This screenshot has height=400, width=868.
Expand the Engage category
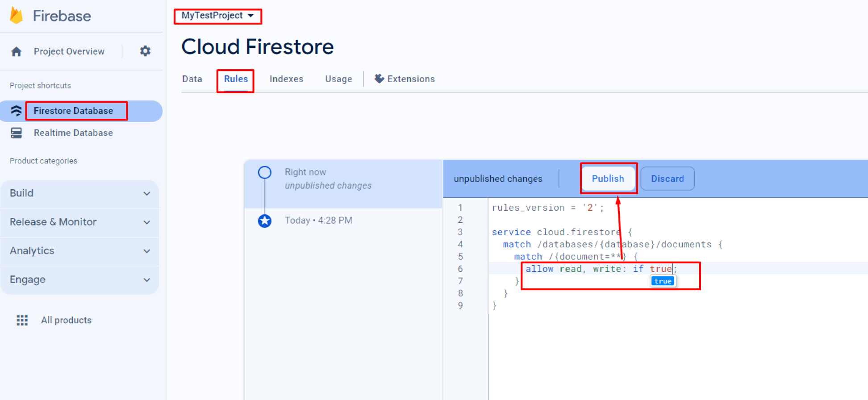pos(79,279)
